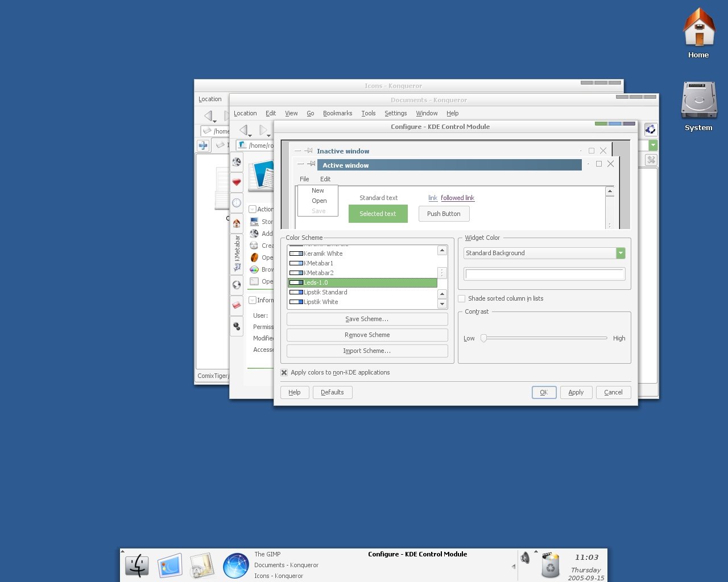The image size is (728, 582).
Task: Launch the blue globe browser icon in the panel
Action: pyautogui.click(x=235, y=566)
